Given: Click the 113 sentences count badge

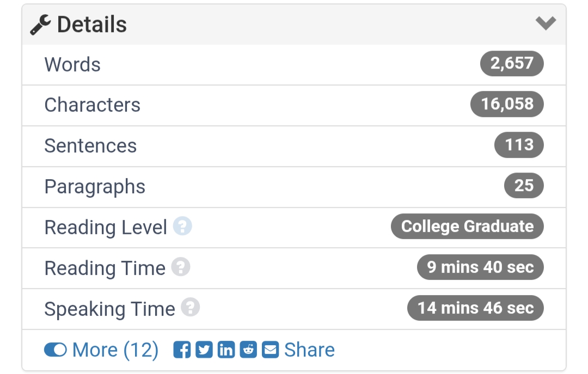Looking at the screenshot, I should 519,145.
